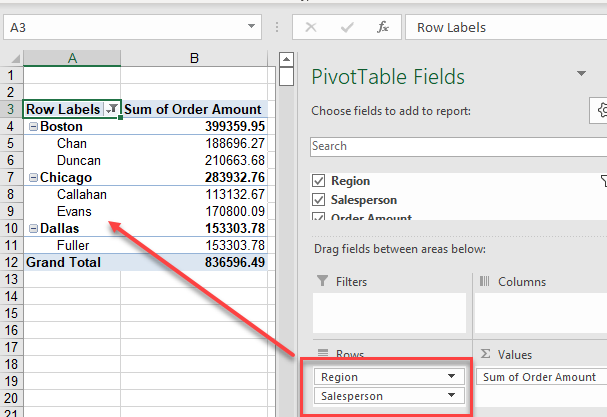Click the PivotTable Fields search box

point(455,146)
